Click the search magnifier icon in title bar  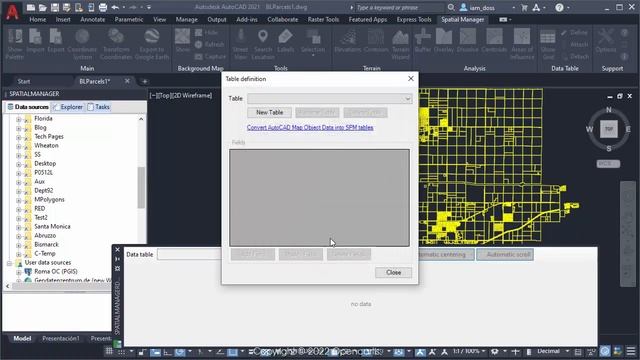coord(451,7)
